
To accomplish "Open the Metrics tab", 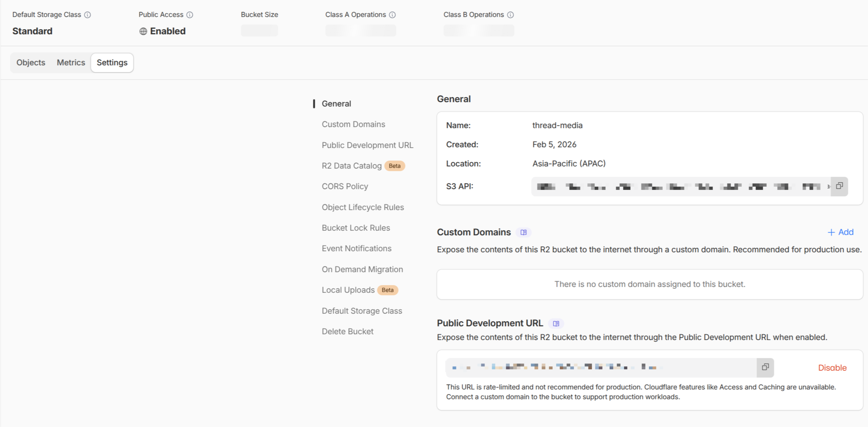I will (x=71, y=62).
